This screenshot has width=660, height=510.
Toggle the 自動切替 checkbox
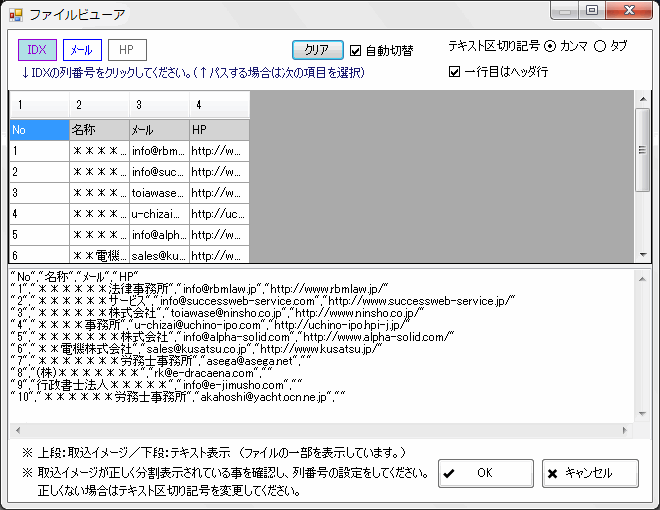click(x=356, y=50)
